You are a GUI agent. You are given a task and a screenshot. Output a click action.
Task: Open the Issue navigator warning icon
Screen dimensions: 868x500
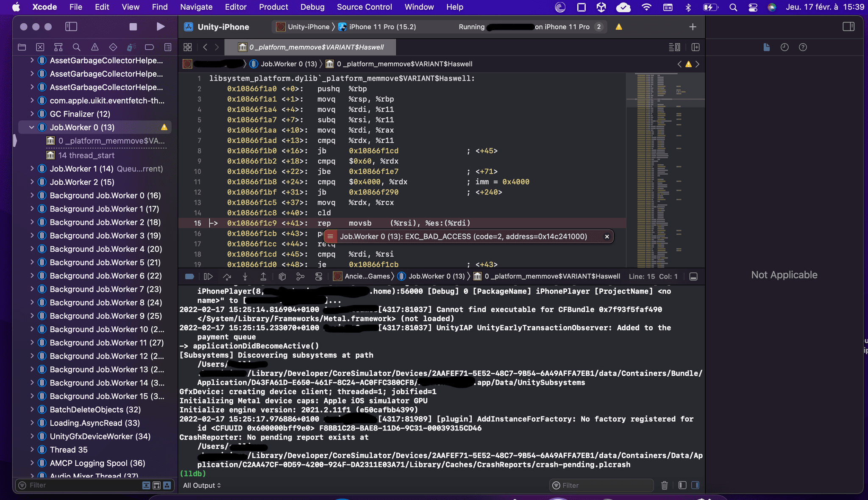click(95, 47)
